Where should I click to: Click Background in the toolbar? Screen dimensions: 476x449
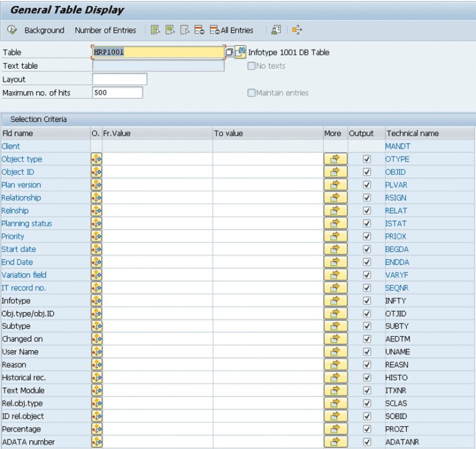pyautogui.click(x=44, y=30)
